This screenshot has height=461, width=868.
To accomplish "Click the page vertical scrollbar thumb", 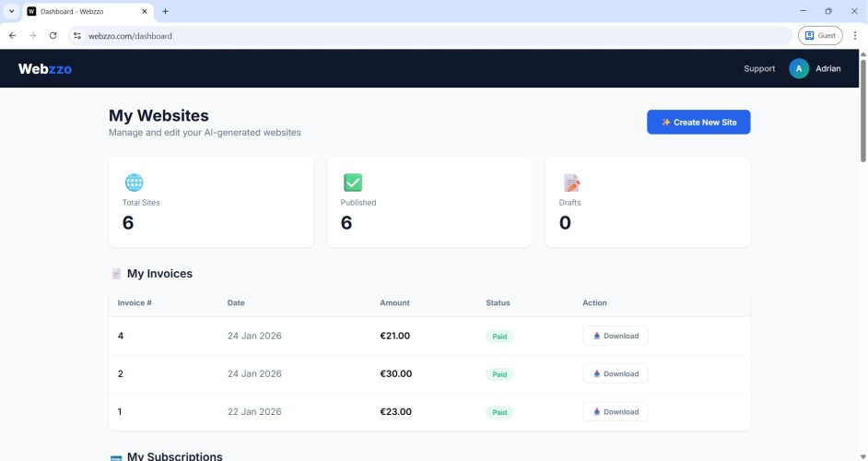I will (x=863, y=111).
